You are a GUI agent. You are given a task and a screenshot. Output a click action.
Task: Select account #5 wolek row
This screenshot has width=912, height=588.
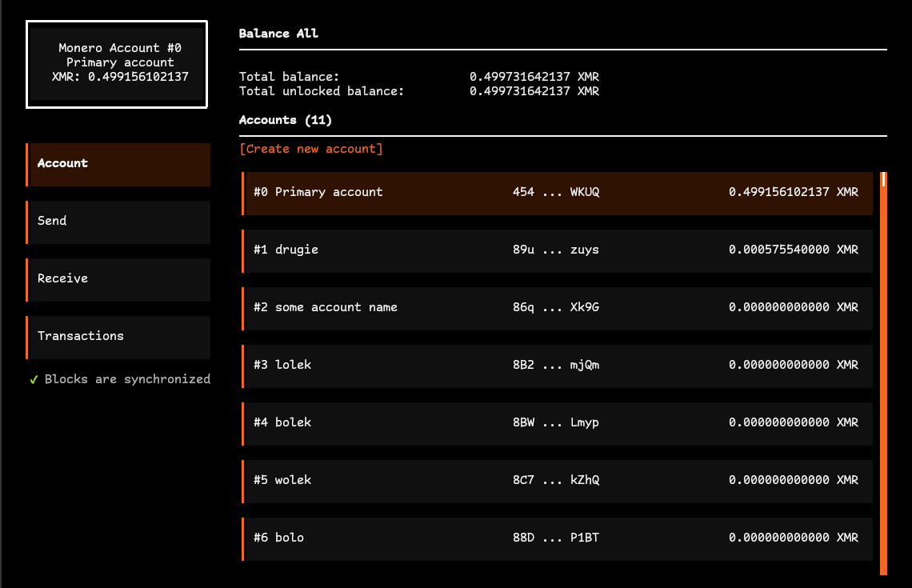point(558,481)
